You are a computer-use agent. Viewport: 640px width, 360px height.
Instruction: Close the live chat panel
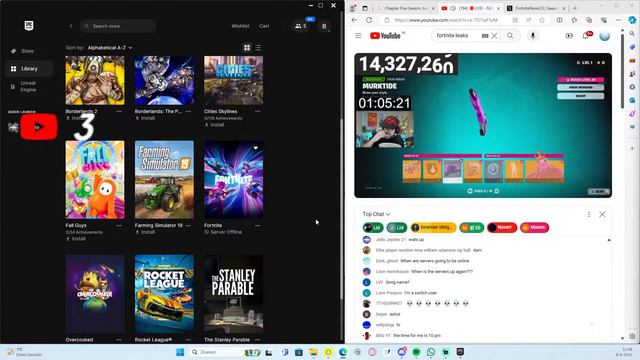[602, 214]
